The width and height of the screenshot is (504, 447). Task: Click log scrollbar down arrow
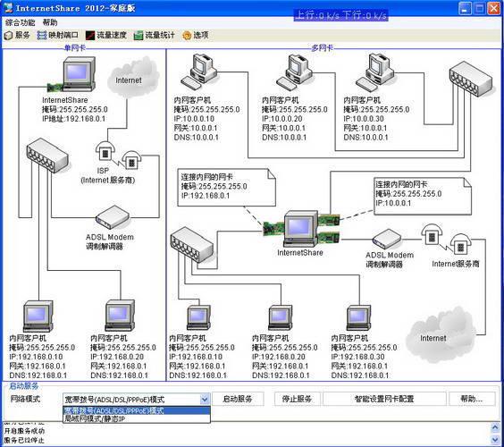click(495, 439)
